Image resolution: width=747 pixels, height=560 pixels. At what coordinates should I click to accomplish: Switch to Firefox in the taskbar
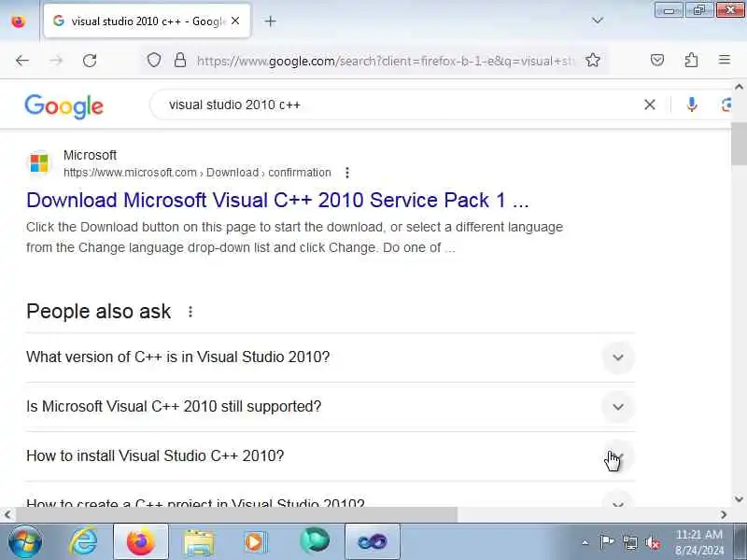[x=141, y=541]
